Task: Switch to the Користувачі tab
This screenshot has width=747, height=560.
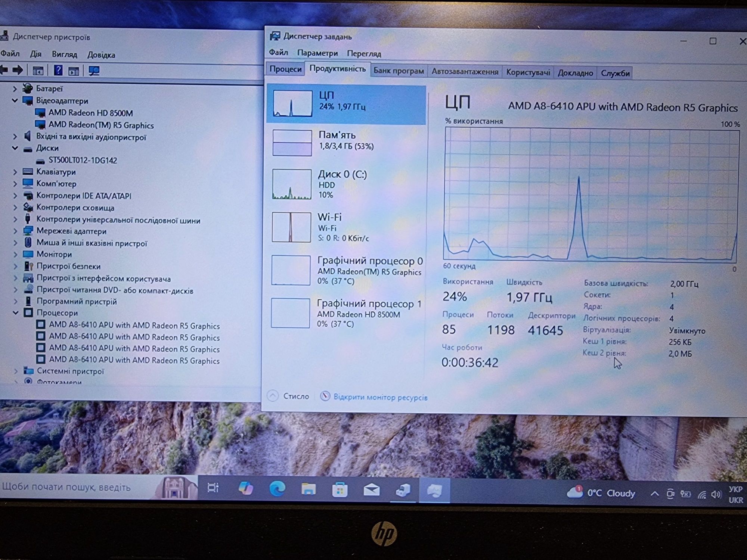Action: pyautogui.click(x=528, y=72)
